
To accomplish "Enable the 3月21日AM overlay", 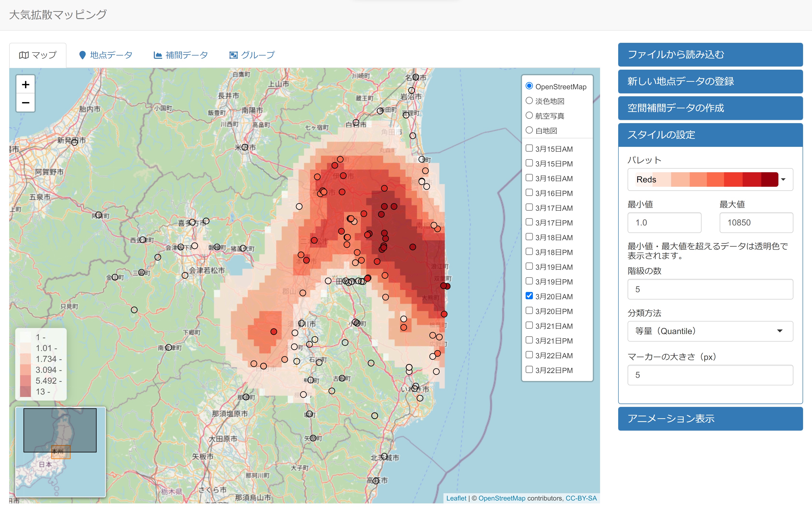I will 529,326.
